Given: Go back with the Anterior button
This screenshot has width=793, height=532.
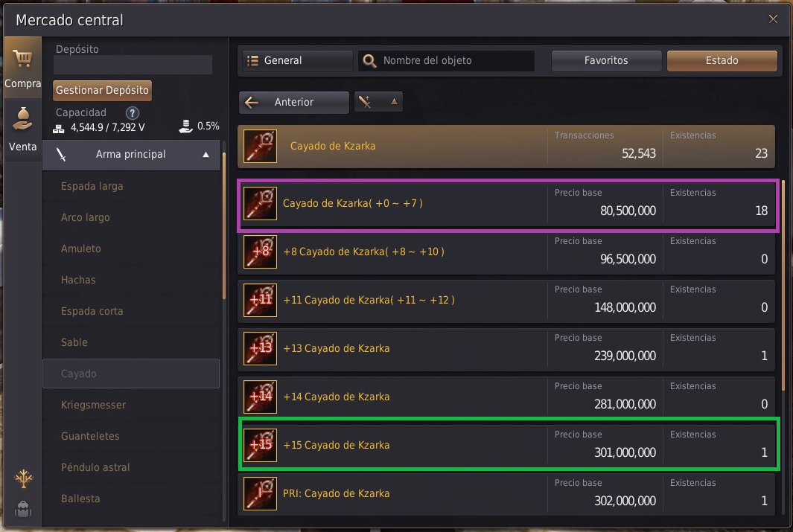Looking at the screenshot, I should coord(294,102).
